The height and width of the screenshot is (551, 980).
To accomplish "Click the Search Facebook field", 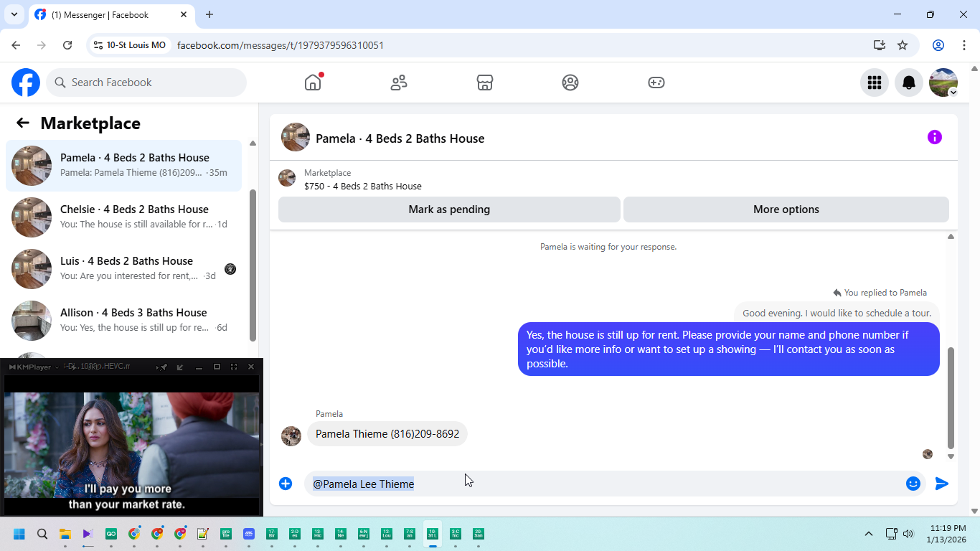I will (x=146, y=83).
